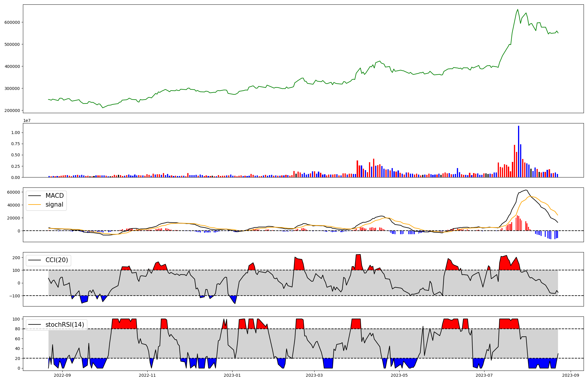Viewport: 588px width, 382px height.
Task: Click the 2023-07 date tick label
Action: 484,375
